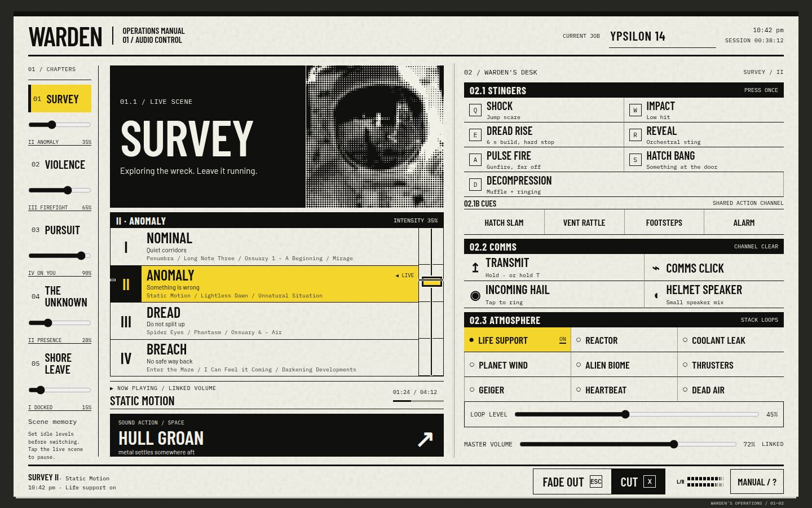Play the Vent Rattle cue
The width and height of the screenshot is (812, 508).
[584, 222]
